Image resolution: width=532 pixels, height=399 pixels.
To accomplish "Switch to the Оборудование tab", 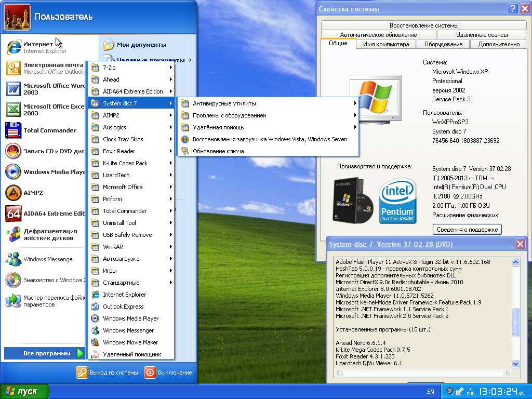I will click(x=443, y=44).
